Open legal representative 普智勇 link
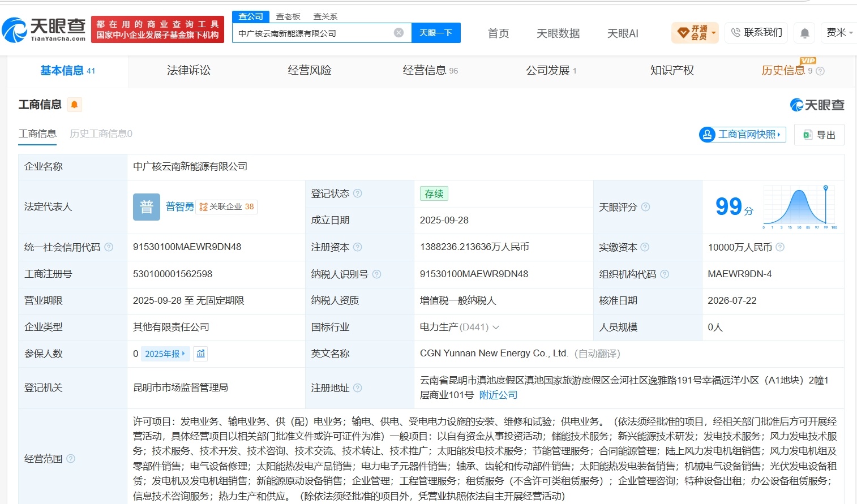The image size is (857, 504). click(179, 207)
